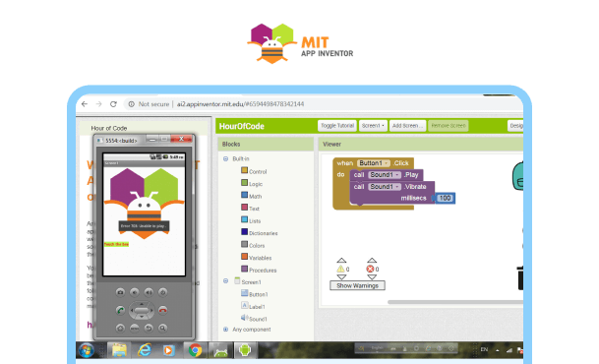
Task: Click the emulator green call button
Action: [120, 310]
